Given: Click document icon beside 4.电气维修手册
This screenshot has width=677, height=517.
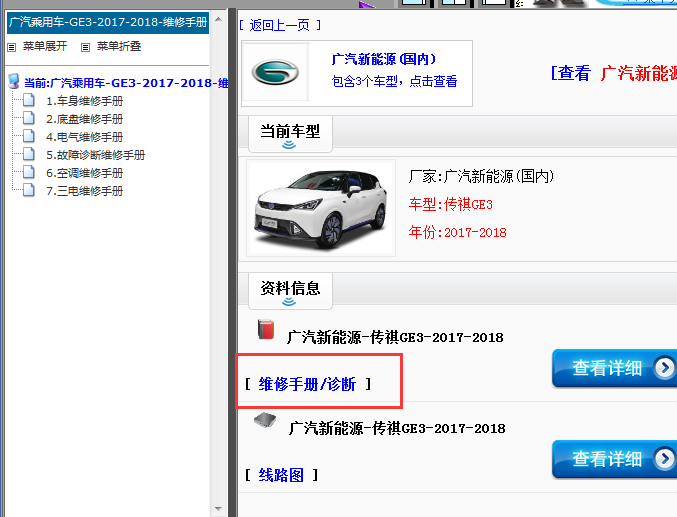Looking at the screenshot, I should pos(29,136).
